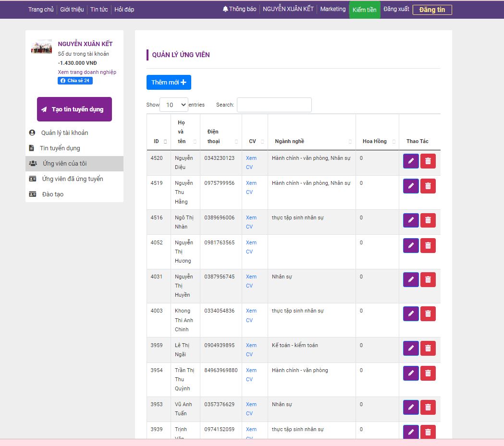504x446 pixels.
Task: Edit candidate Vũ Anh Tuấn's record
Action: point(411,408)
